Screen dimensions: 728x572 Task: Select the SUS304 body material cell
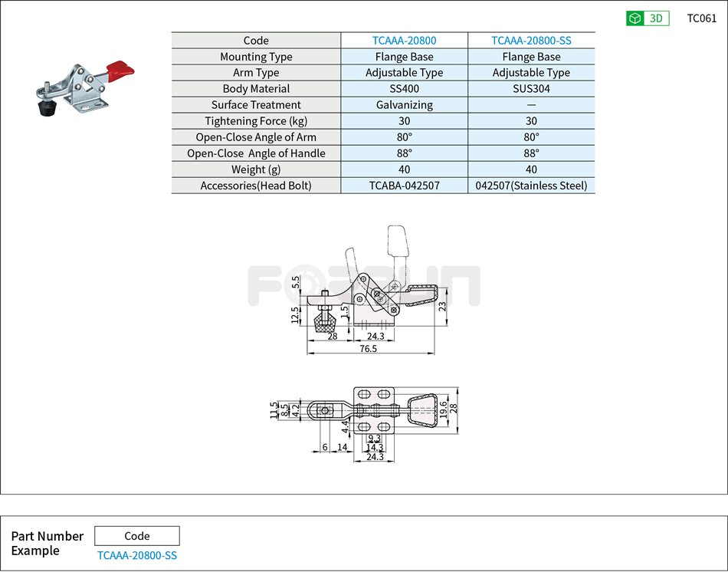click(531, 88)
